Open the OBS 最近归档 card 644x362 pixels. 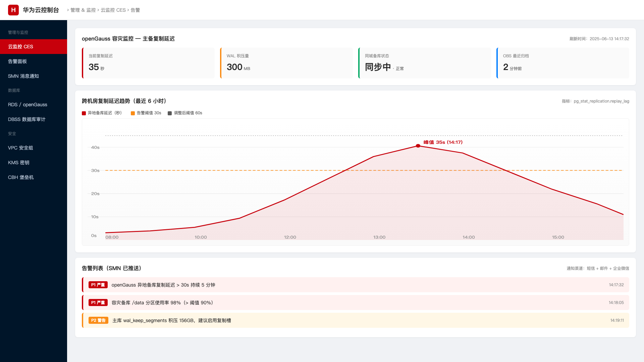click(x=563, y=63)
